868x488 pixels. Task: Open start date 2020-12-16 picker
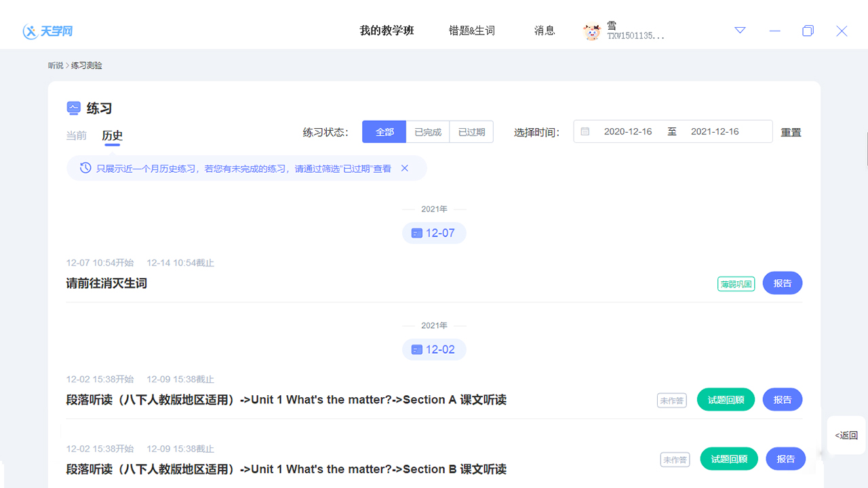pos(628,131)
